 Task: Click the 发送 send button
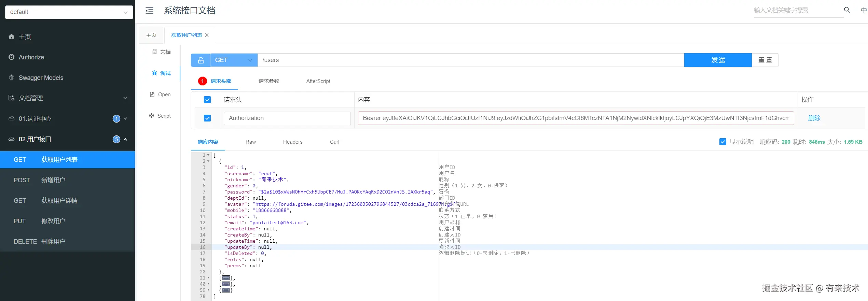tap(718, 60)
